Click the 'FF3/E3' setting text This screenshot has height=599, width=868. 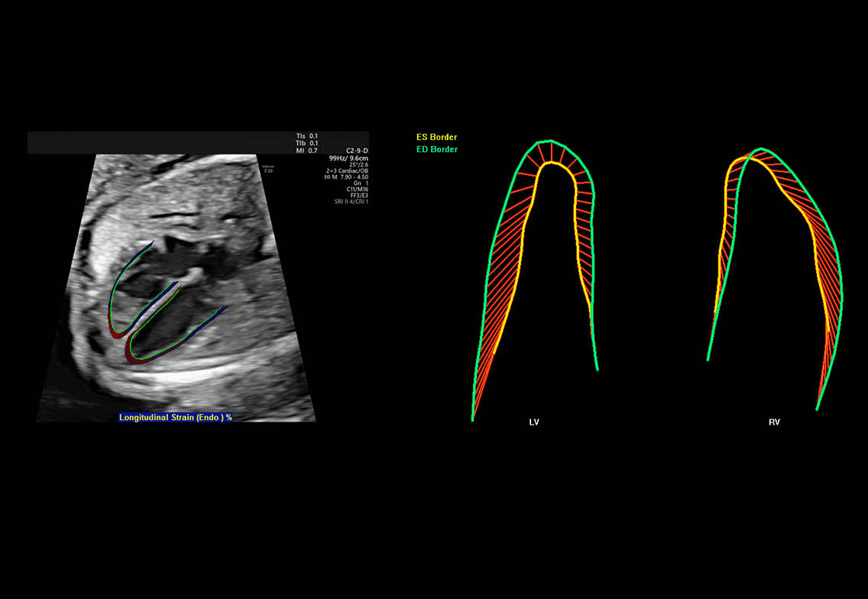pos(359,196)
